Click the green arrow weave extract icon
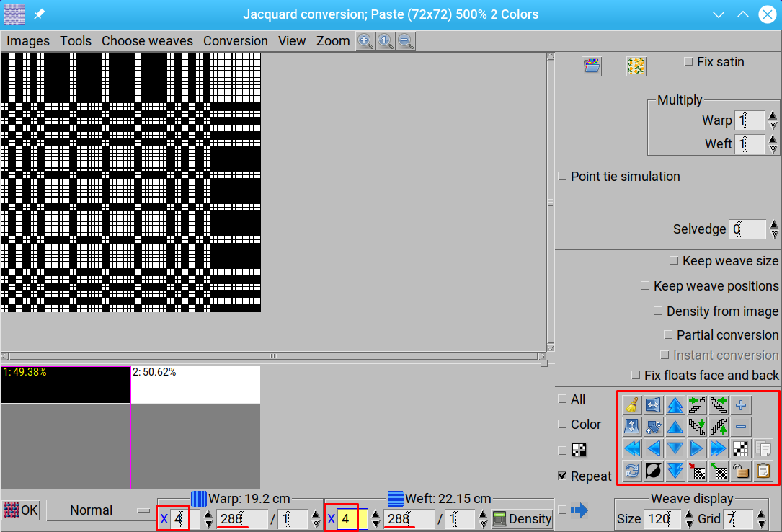The image size is (782, 532). point(718,471)
